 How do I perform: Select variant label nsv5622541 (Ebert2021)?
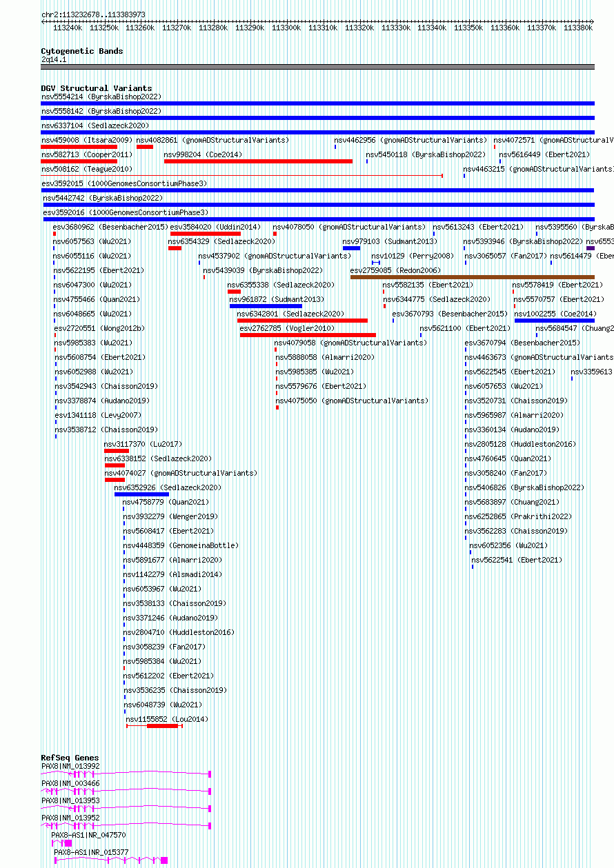(517, 560)
